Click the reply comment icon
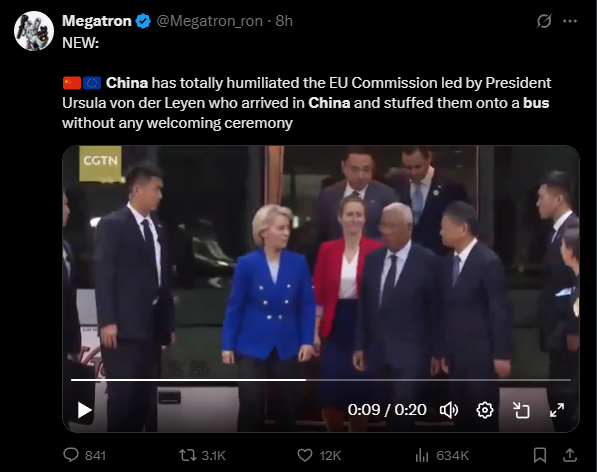This screenshot has width=597, height=472. [71, 455]
